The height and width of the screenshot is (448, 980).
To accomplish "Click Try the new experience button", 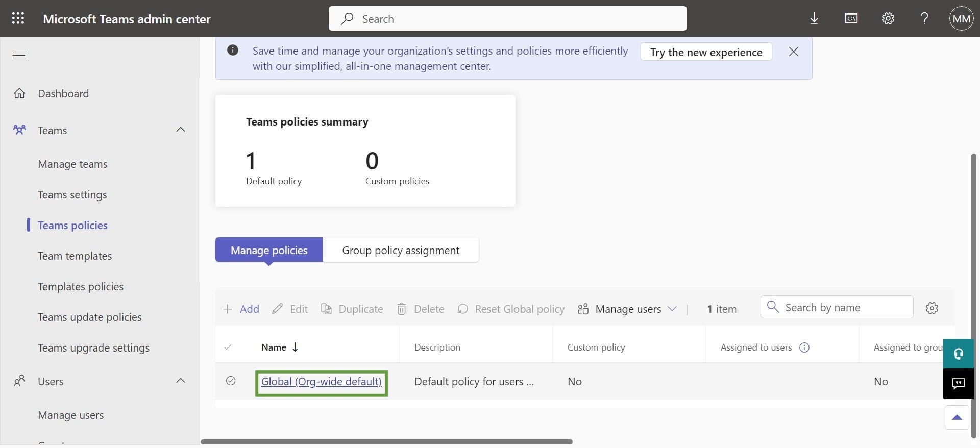I will click(706, 52).
